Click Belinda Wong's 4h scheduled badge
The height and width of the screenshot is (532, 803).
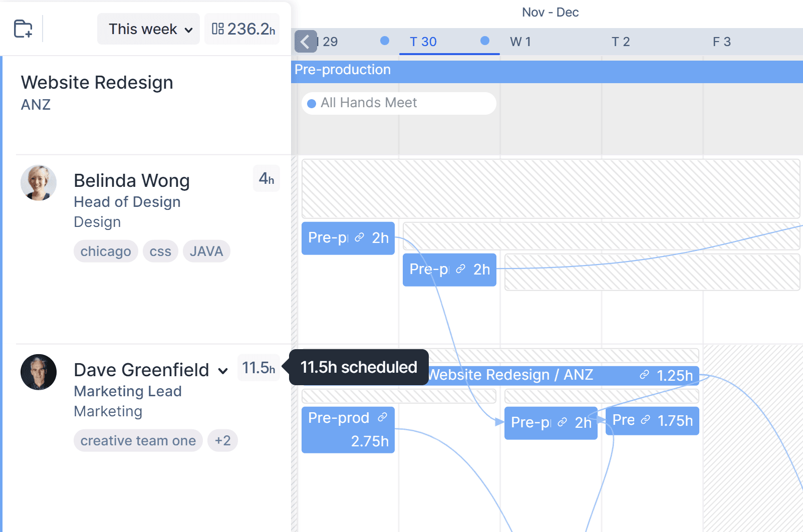tap(266, 179)
